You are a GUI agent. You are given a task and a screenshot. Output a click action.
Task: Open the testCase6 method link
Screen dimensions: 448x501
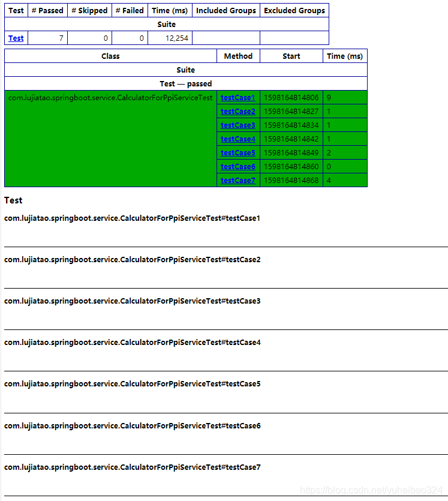pyautogui.click(x=238, y=166)
